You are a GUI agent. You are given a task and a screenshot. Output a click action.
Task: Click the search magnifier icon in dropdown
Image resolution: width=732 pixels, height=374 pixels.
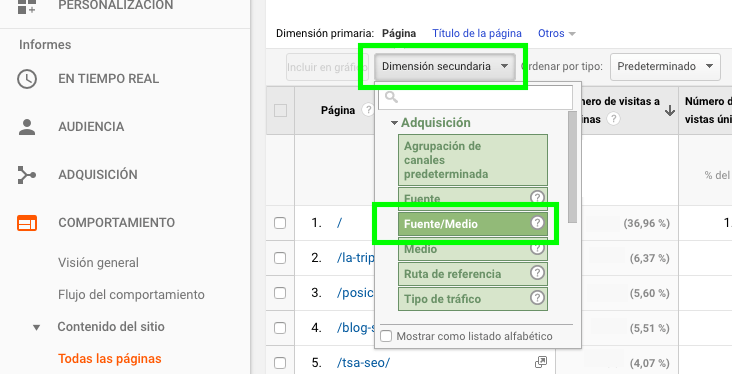point(391,97)
